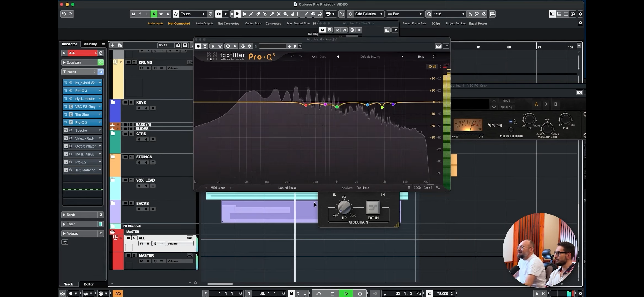Image resolution: width=644 pixels, height=297 pixels.
Task: Click the Undo arrow in toolbar
Action: point(64,14)
